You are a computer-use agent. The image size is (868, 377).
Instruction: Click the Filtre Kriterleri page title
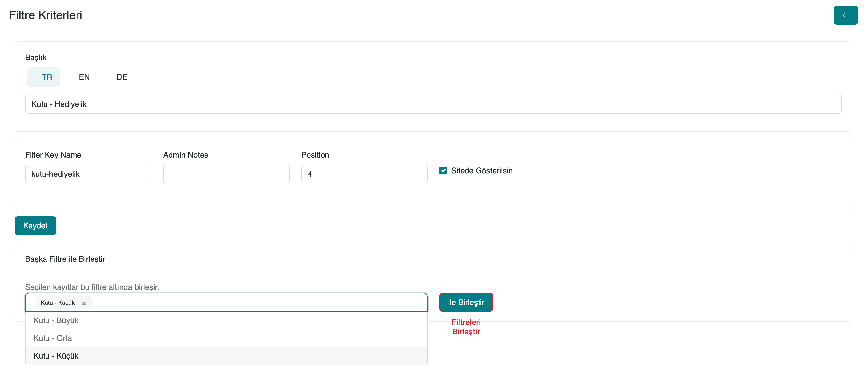(x=46, y=15)
